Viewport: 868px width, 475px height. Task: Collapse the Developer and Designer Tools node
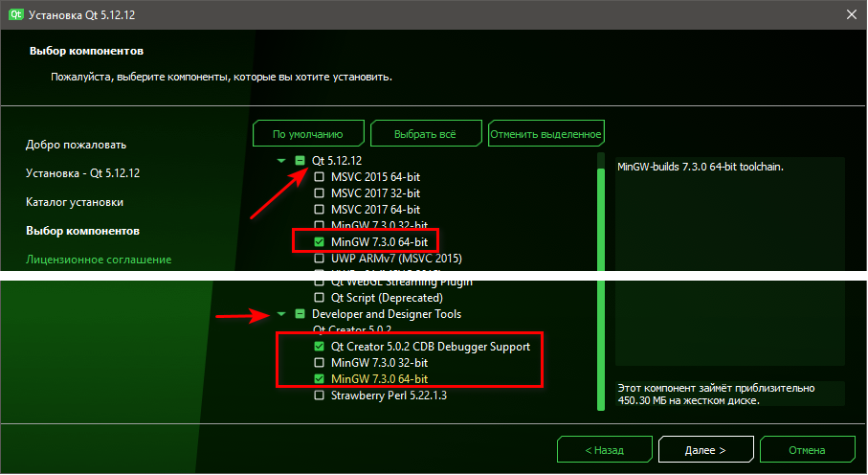[281, 314]
